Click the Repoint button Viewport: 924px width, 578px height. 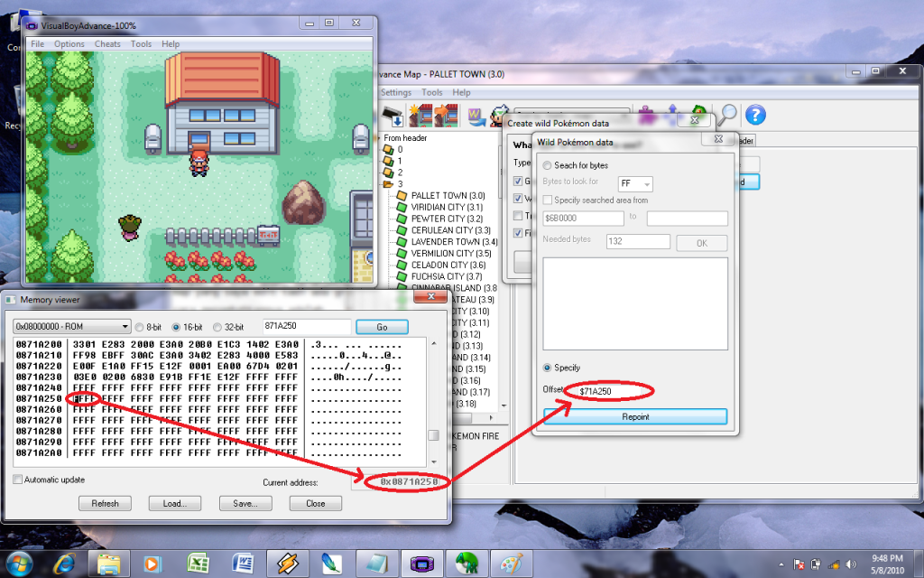(635, 417)
